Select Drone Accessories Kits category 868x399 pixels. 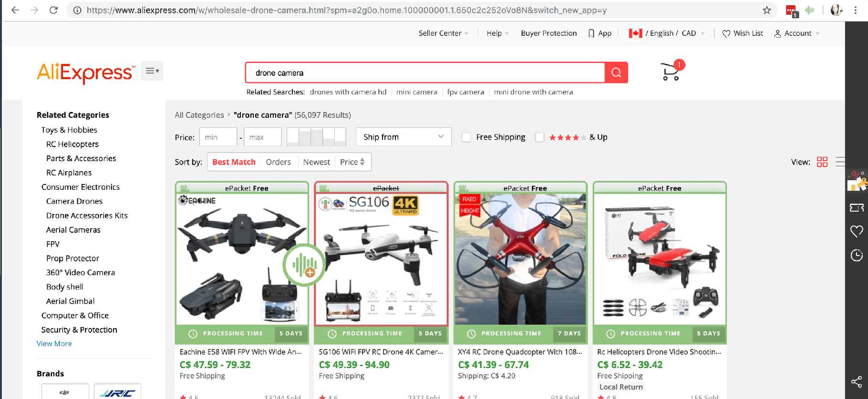[x=87, y=215]
